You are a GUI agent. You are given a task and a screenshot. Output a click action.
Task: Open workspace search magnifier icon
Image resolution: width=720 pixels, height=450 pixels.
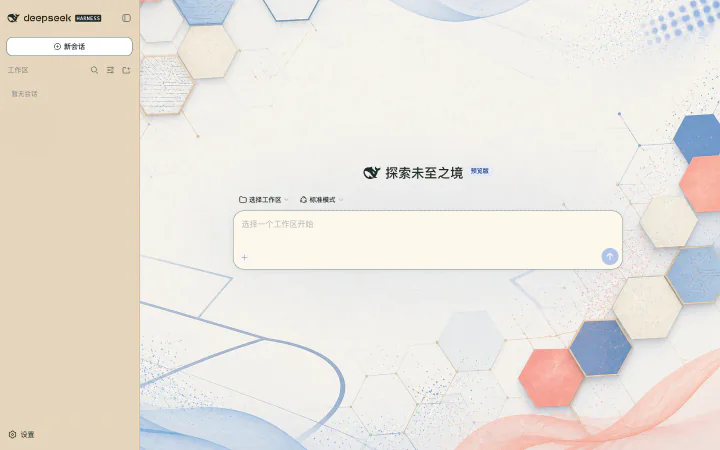click(x=94, y=70)
